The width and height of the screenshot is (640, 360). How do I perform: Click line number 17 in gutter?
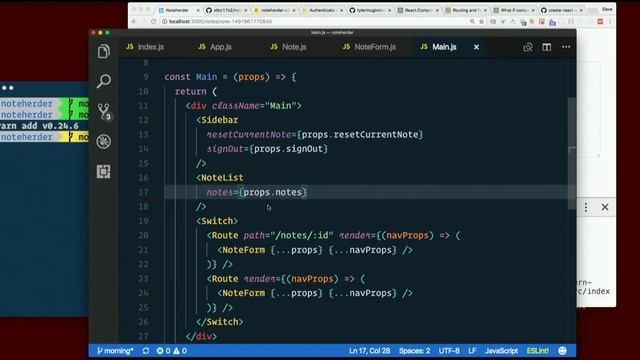[x=143, y=192]
